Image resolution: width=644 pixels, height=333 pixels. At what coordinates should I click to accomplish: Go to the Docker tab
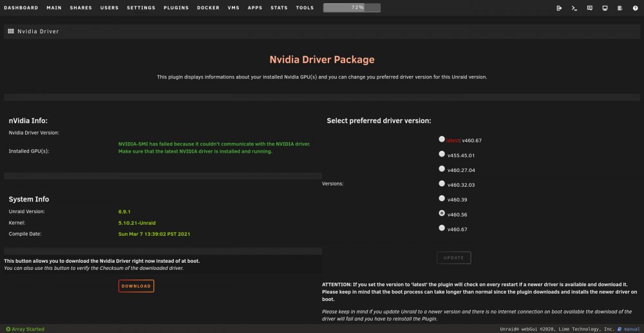[208, 8]
